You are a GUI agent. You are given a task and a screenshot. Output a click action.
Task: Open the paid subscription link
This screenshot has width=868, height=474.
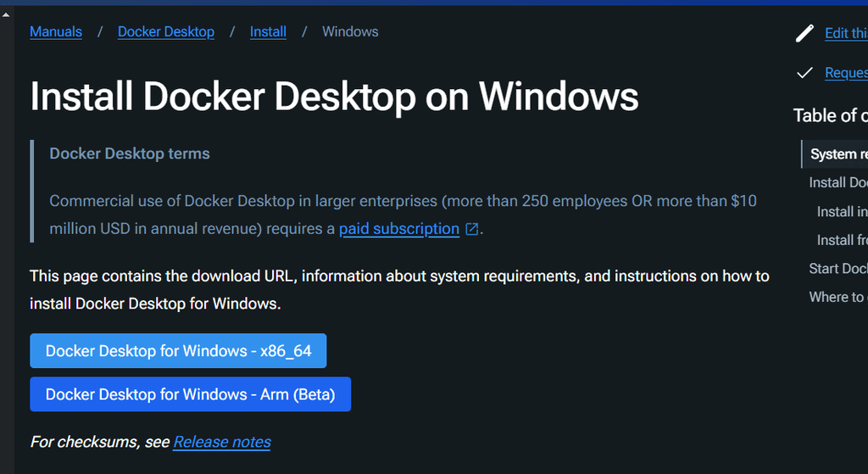coord(399,229)
